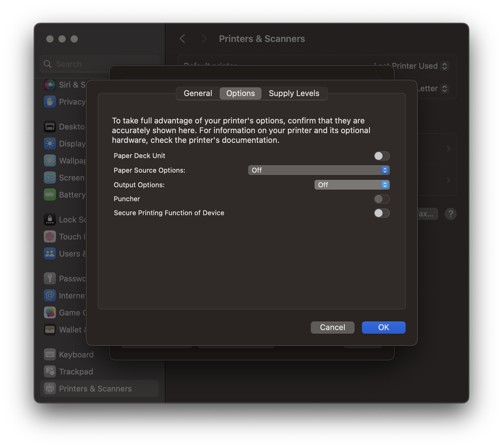Turn on the Puncher switch

point(382,199)
